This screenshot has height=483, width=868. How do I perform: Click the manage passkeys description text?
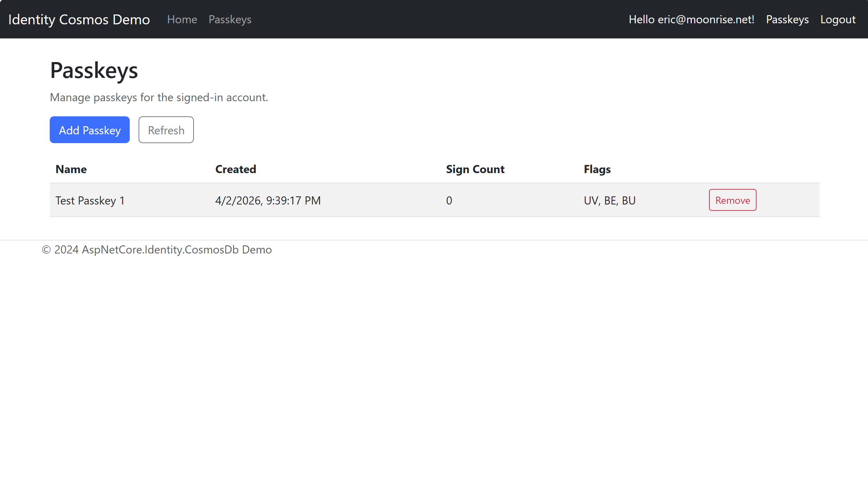tap(159, 97)
